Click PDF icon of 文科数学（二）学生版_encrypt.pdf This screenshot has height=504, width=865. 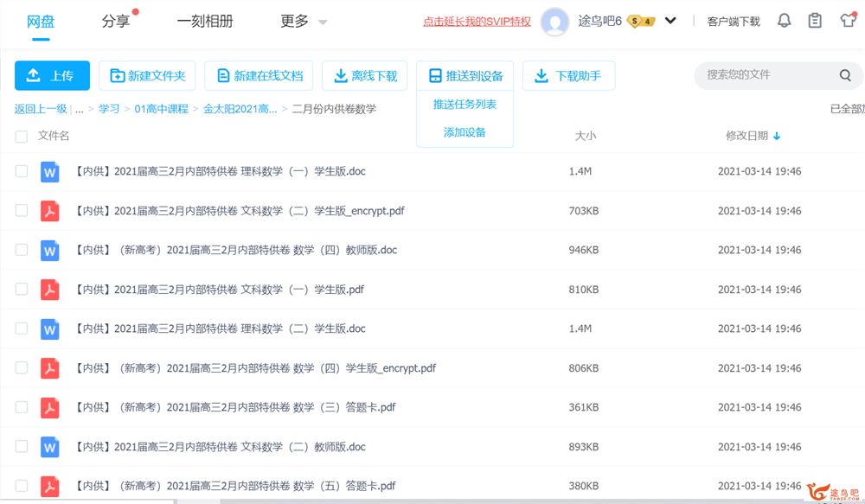(49, 211)
